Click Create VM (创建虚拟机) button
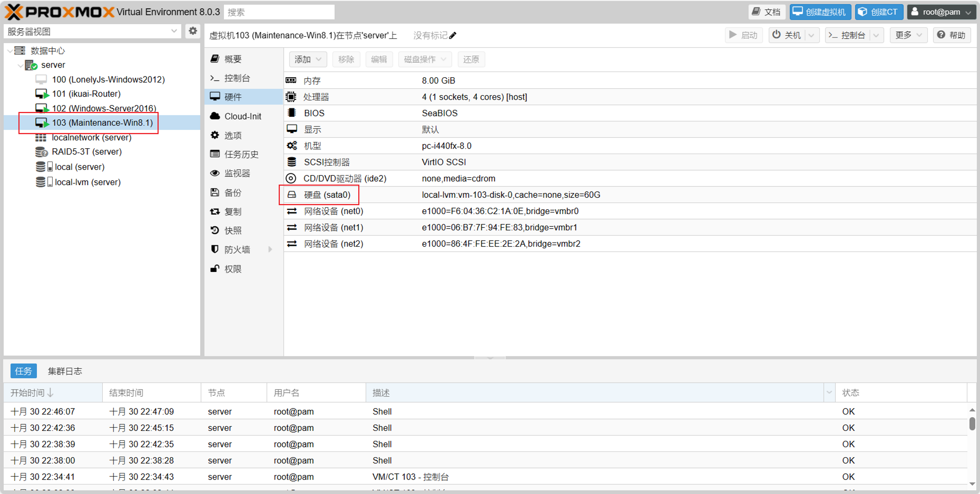 pos(820,12)
